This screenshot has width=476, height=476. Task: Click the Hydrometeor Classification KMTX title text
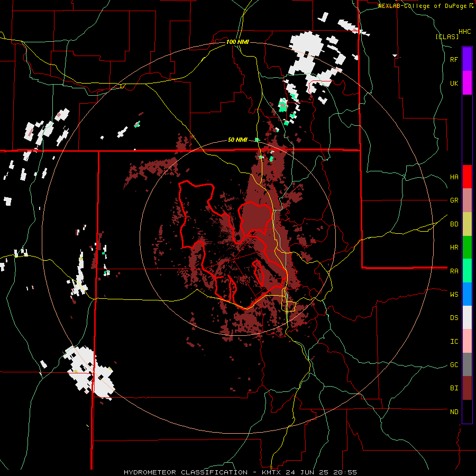pyautogui.click(x=240, y=472)
